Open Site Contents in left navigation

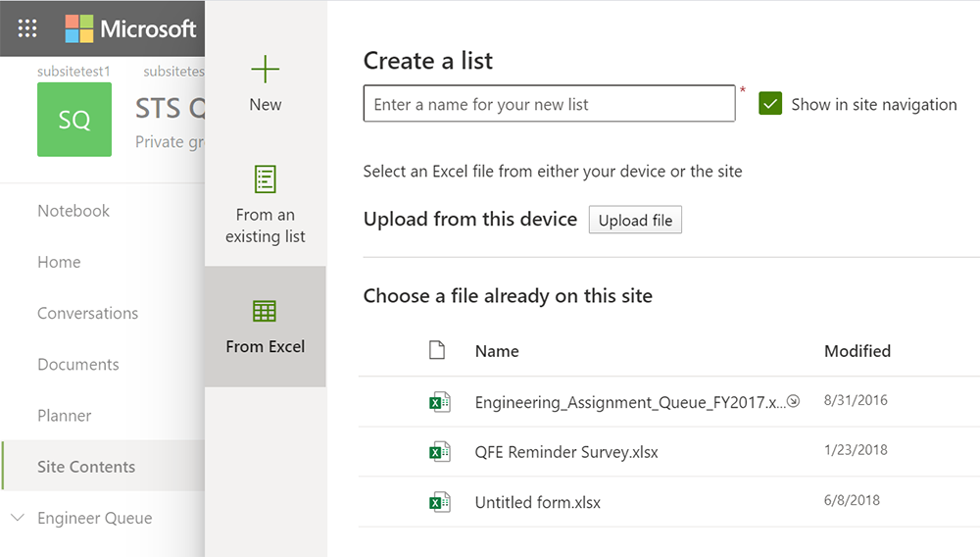tap(86, 467)
